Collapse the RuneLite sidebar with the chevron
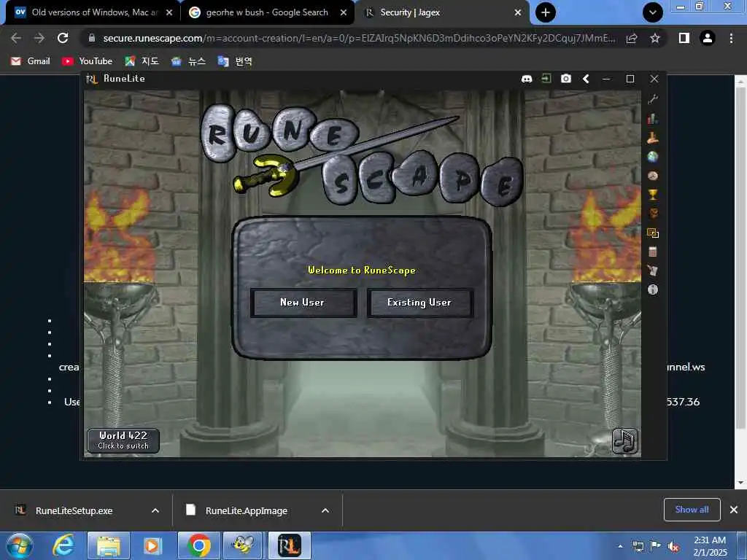The image size is (747, 560). click(586, 79)
